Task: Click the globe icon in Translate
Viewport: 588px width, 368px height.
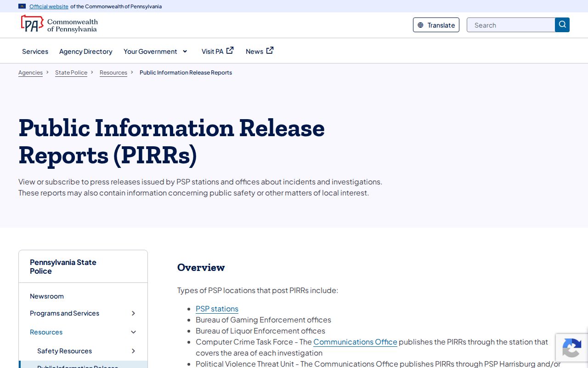Action: coord(420,25)
